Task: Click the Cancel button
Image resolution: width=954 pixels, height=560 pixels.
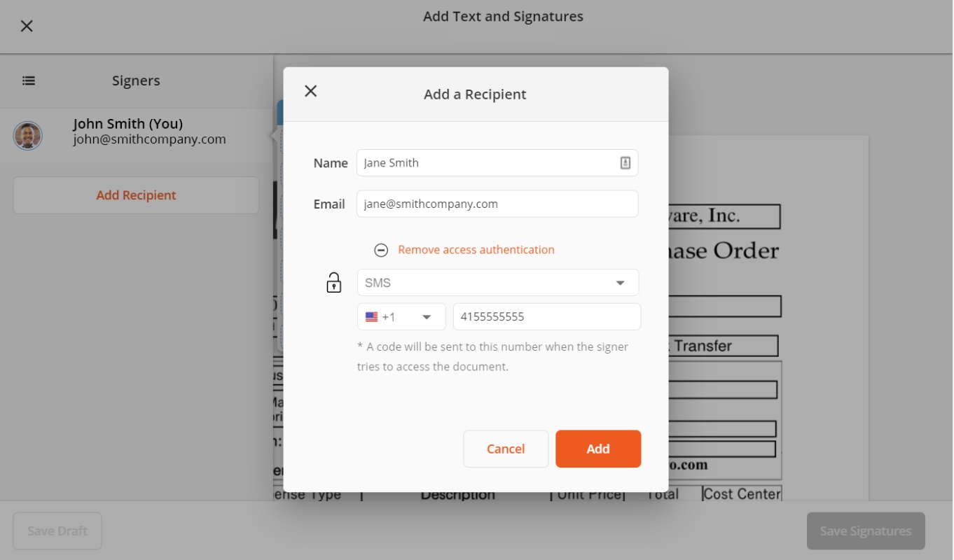Action: coord(506,449)
